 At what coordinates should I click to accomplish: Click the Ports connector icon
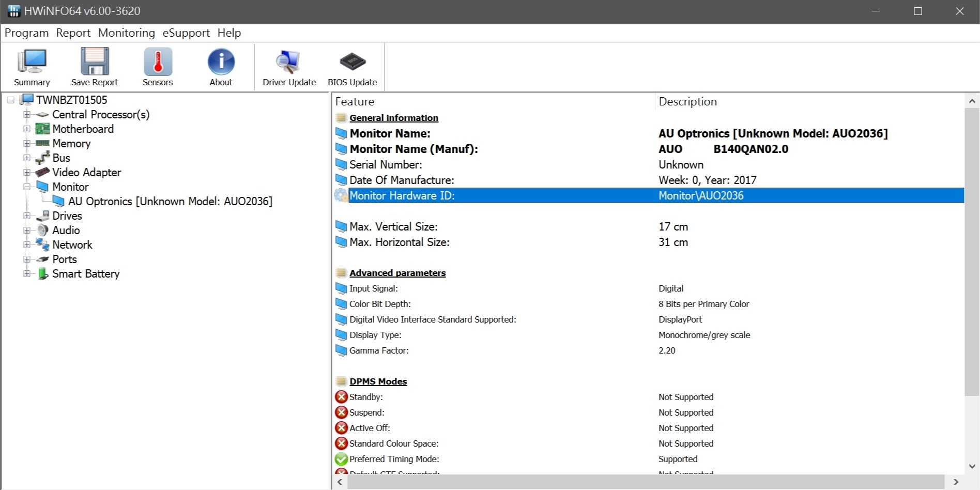[x=42, y=259]
